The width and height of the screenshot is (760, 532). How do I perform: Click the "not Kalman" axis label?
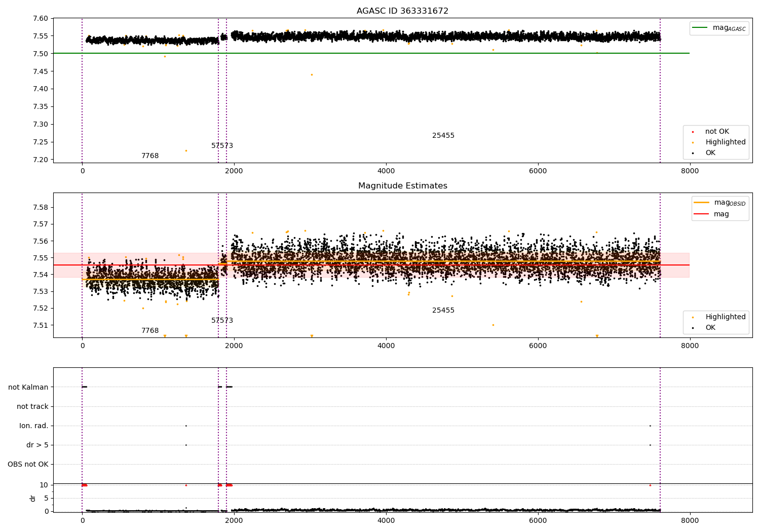(x=28, y=388)
